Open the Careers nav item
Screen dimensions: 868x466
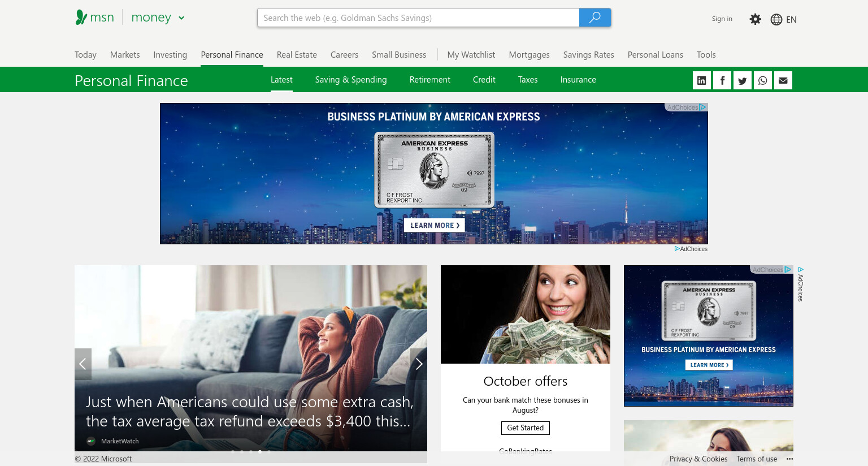click(344, 55)
